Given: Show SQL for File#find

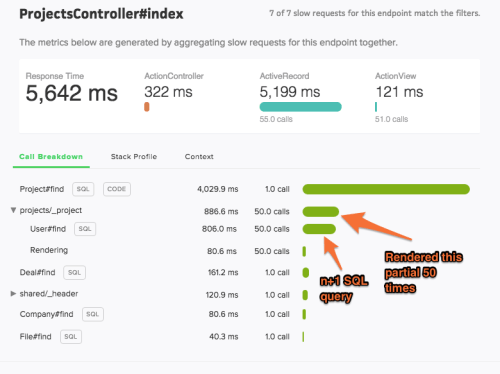Looking at the screenshot, I should click(71, 337).
